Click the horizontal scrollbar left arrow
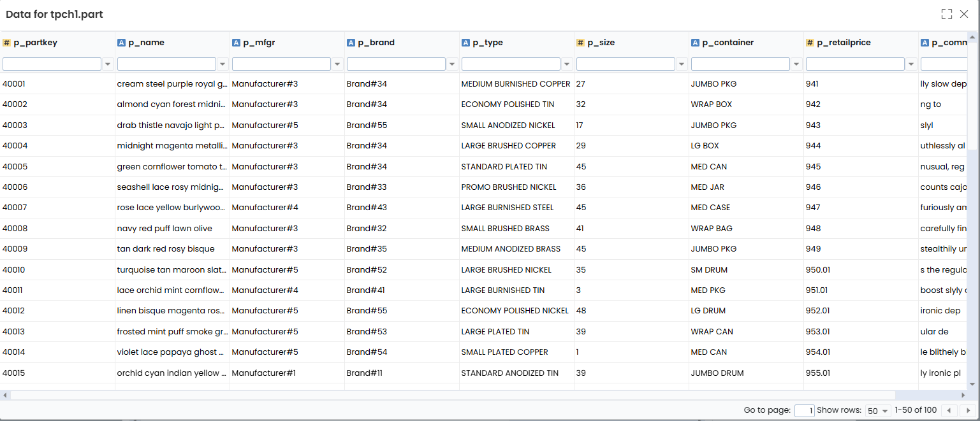 [5, 396]
